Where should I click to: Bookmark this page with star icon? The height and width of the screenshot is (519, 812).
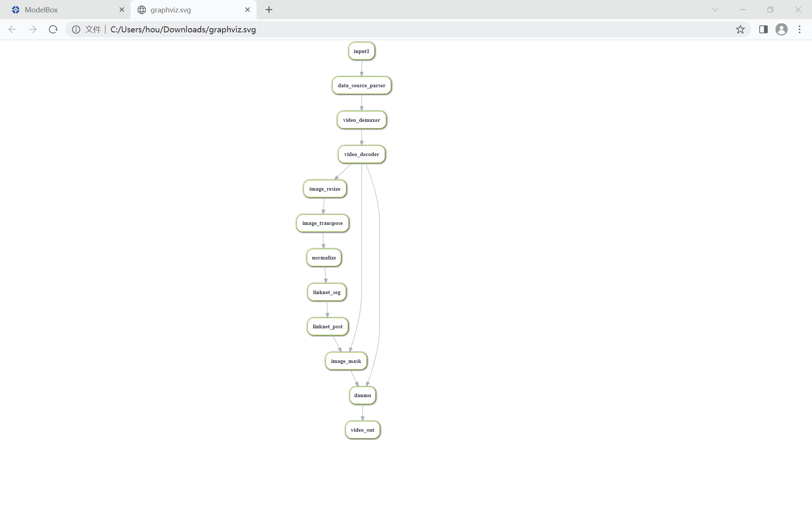click(x=740, y=29)
